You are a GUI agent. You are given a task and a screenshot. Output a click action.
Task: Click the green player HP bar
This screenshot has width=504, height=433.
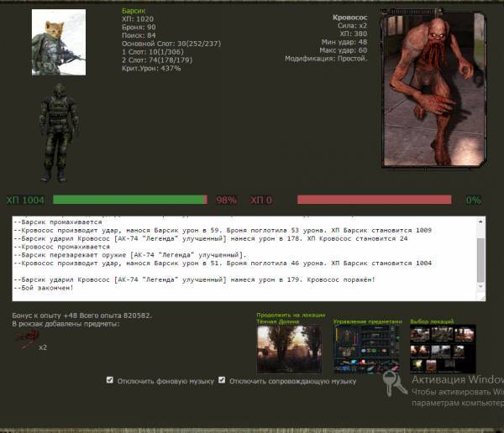(130, 200)
